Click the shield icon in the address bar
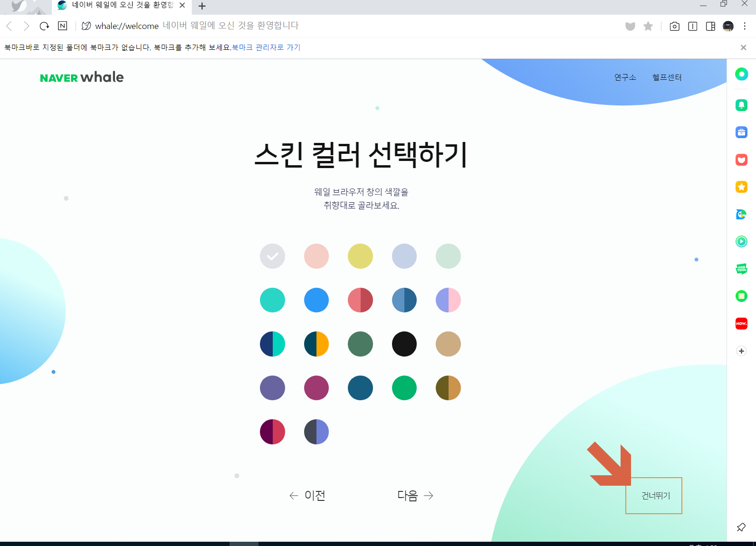This screenshot has width=756, height=546. point(630,26)
